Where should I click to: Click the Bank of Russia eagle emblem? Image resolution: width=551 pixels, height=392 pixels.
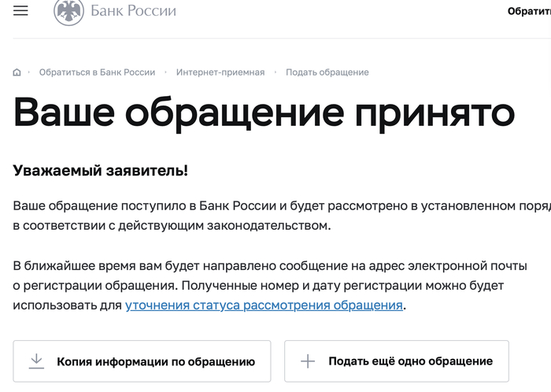tap(69, 12)
